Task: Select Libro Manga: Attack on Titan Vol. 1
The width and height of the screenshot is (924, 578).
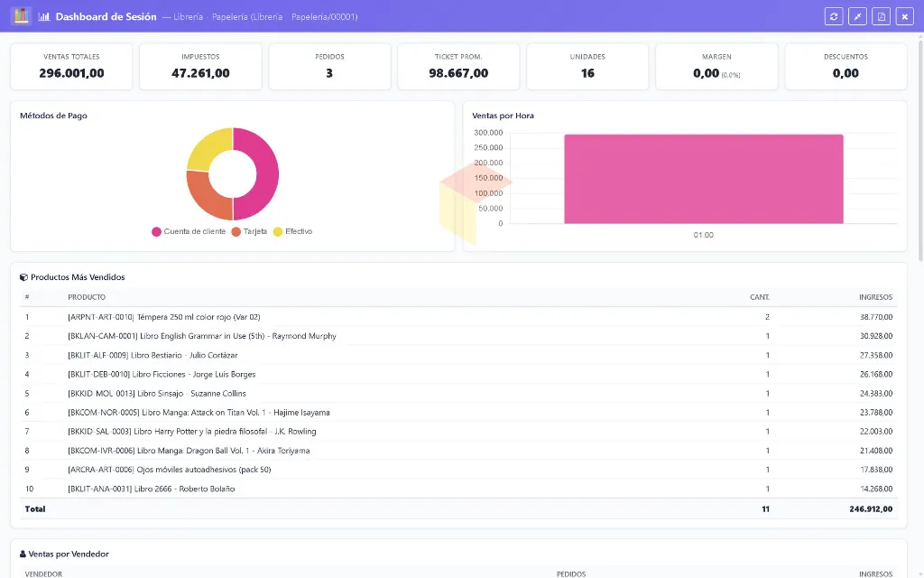Action: point(458,412)
